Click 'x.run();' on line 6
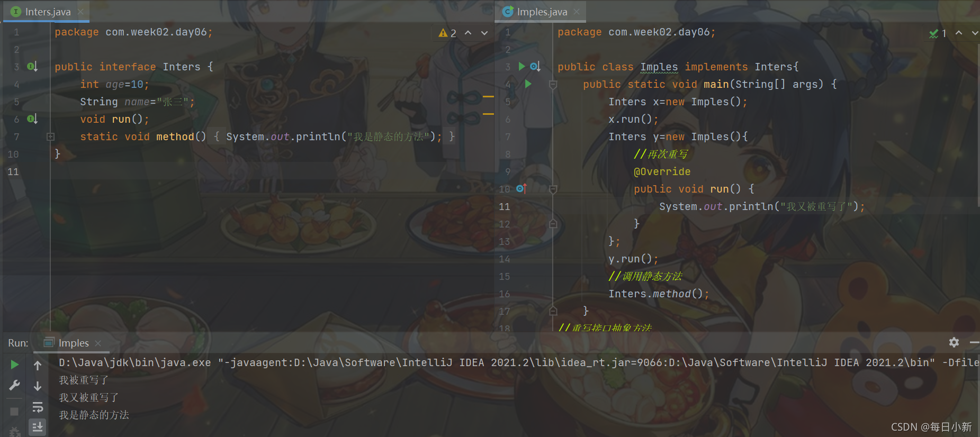 coord(633,119)
